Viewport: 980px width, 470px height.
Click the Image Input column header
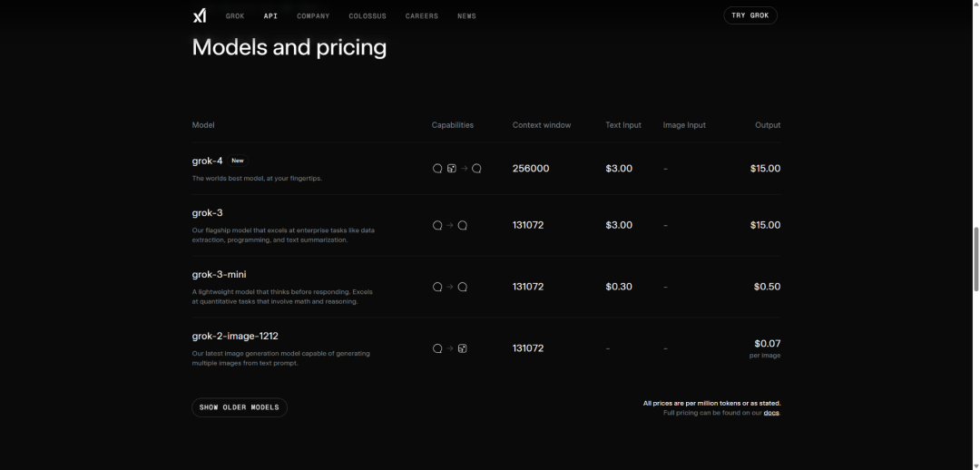(684, 125)
